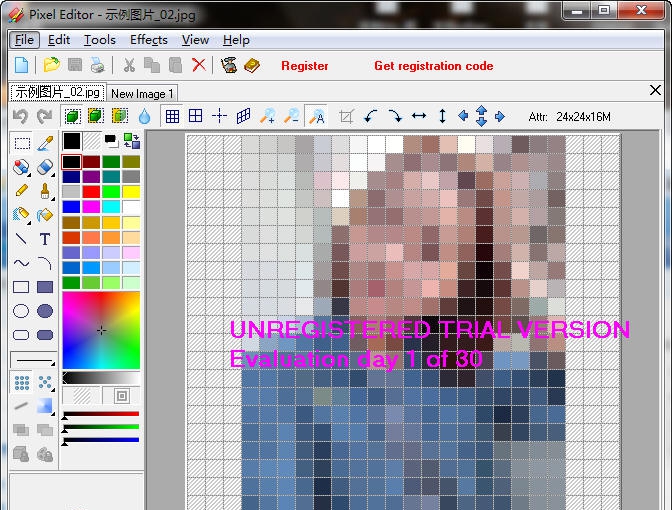Pick the magenta color swatch
This screenshot has width=672, height=510.
(x=91, y=207)
